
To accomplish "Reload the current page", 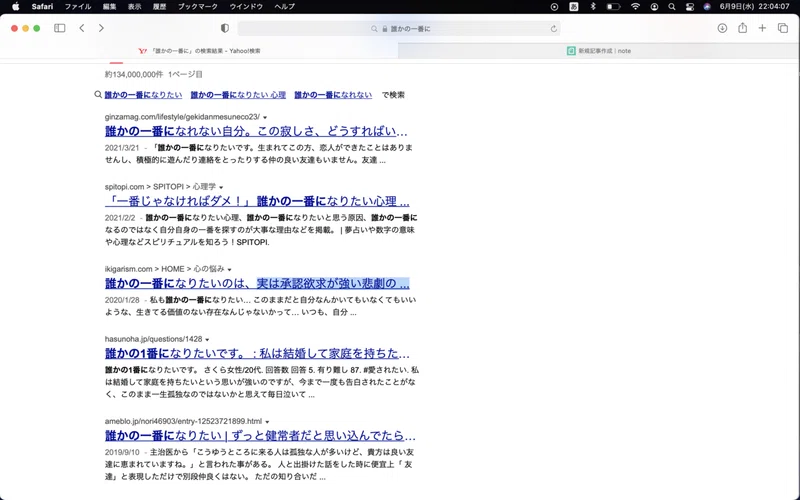I will click(x=554, y=29).
